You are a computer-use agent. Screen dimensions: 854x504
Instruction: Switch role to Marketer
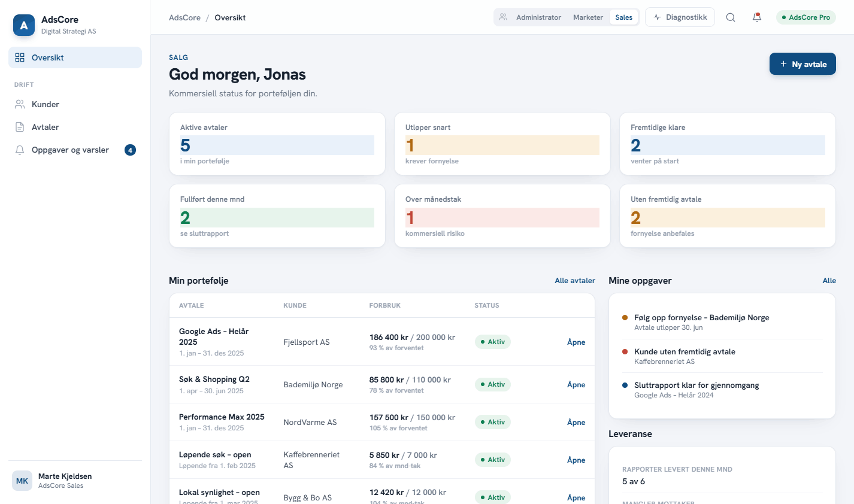tap(588, 17)
